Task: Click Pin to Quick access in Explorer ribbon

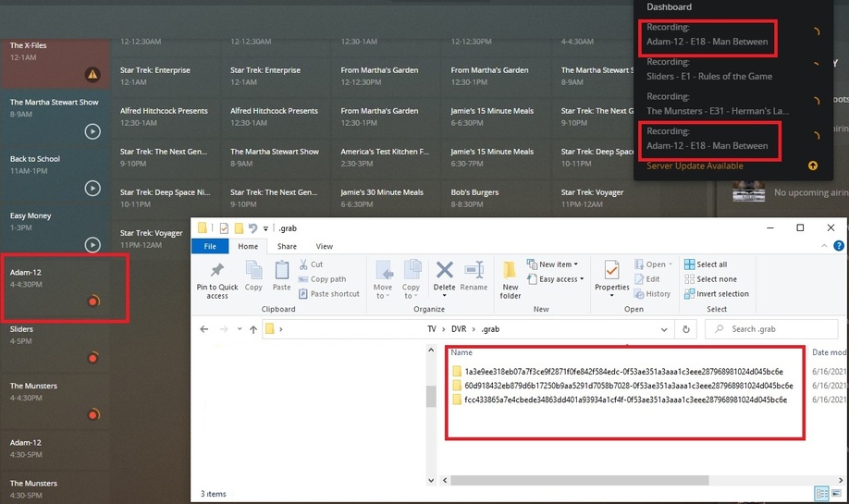Action: coord(217,280)
